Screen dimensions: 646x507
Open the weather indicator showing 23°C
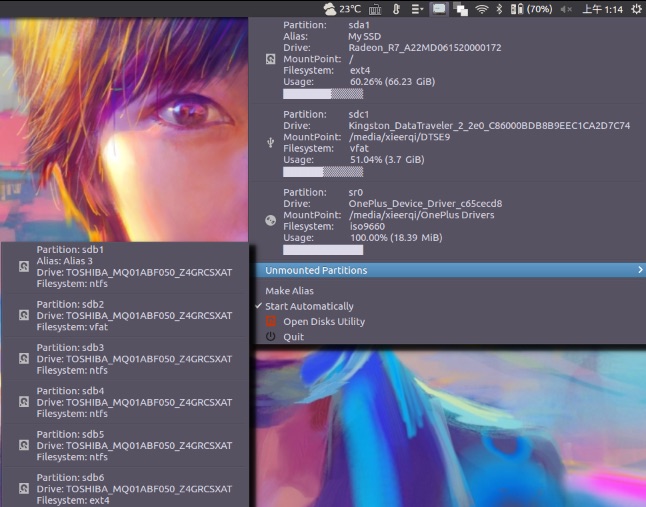coord(342,8)
